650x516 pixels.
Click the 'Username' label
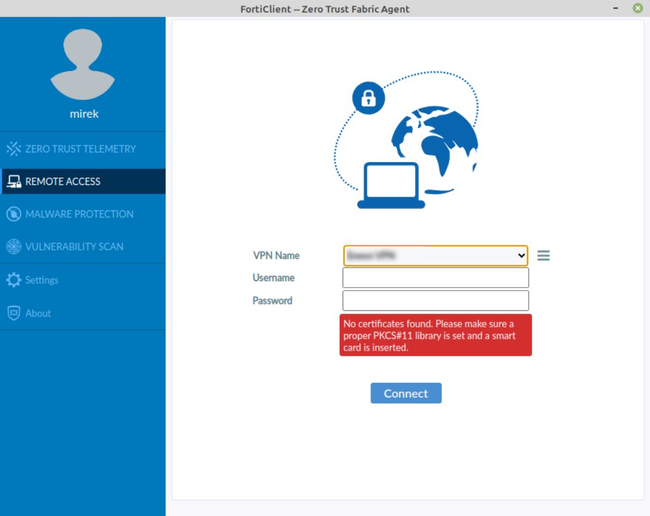(274, 278)
